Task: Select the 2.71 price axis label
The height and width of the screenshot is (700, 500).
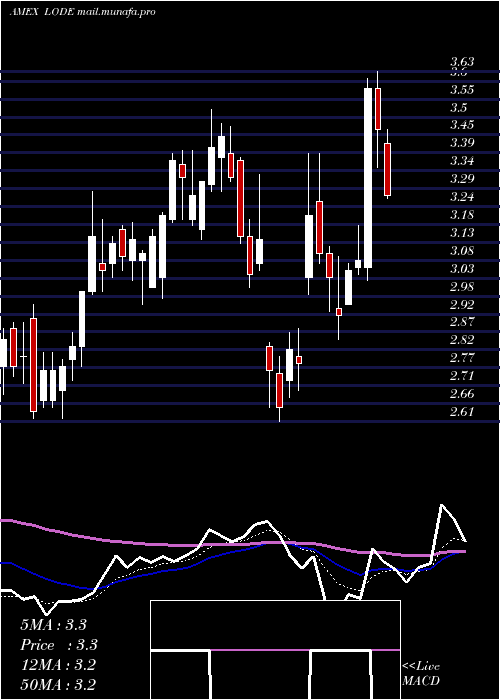Action: click(462, 376)
